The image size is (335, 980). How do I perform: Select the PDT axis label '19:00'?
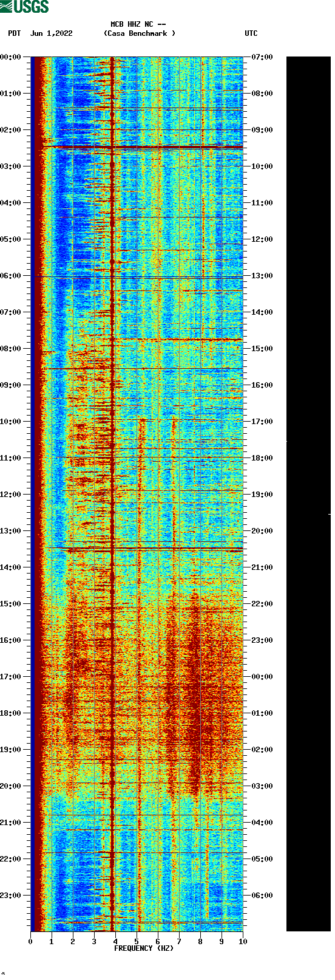pyautogui.click(x=10, y=750)
